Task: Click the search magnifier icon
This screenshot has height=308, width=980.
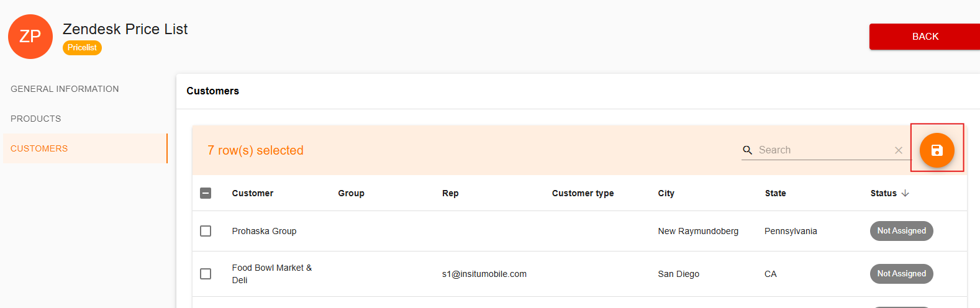Action: click(748, 150)
